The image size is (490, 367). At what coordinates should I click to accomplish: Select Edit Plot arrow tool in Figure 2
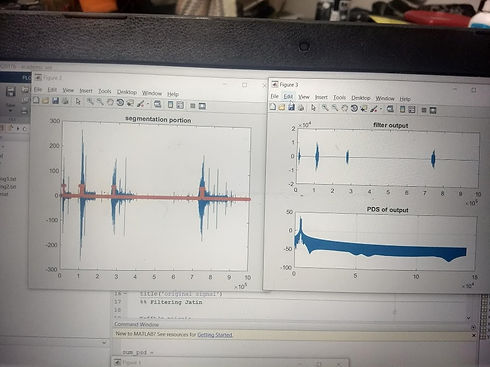tap(78, 101)
